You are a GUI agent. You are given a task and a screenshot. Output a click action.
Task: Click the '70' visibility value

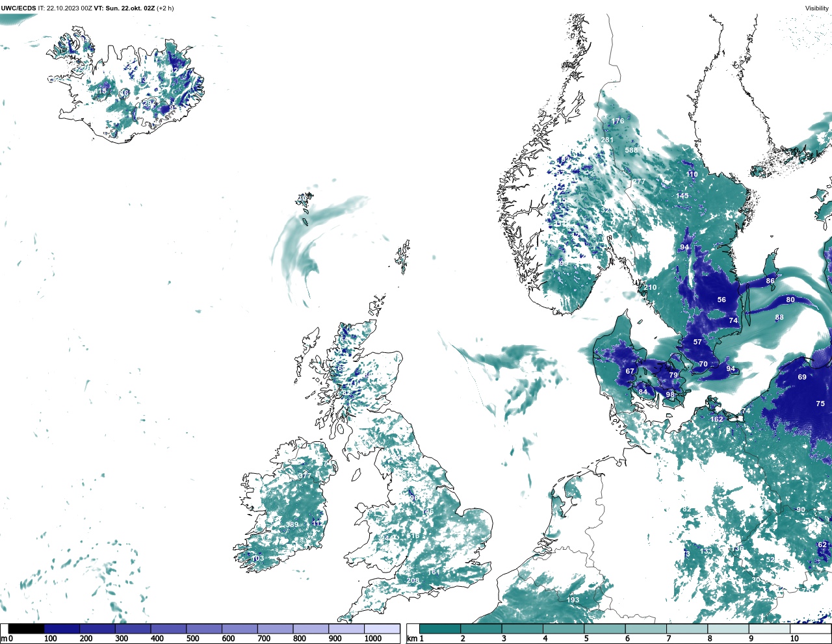click(703, 365)
